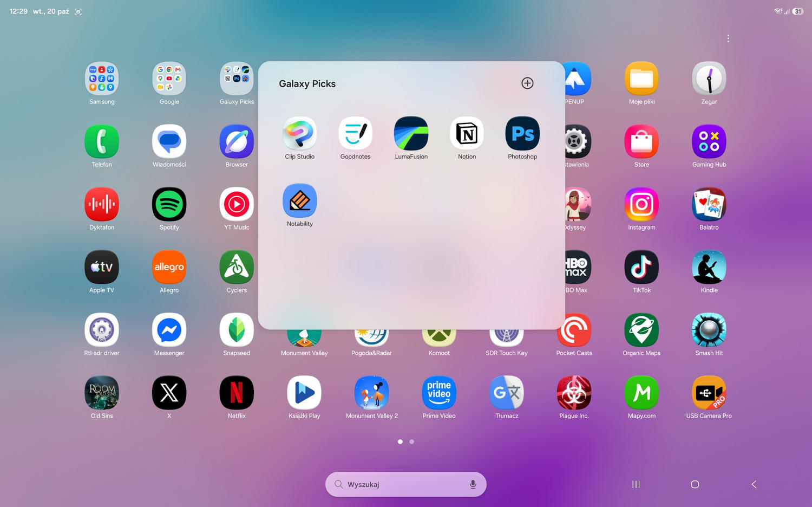Image resolution: width=812 pixels, height=507 pixels.
Task: Tap the Back navigation button
Action: pyautogui.click(x=754, y=484)
